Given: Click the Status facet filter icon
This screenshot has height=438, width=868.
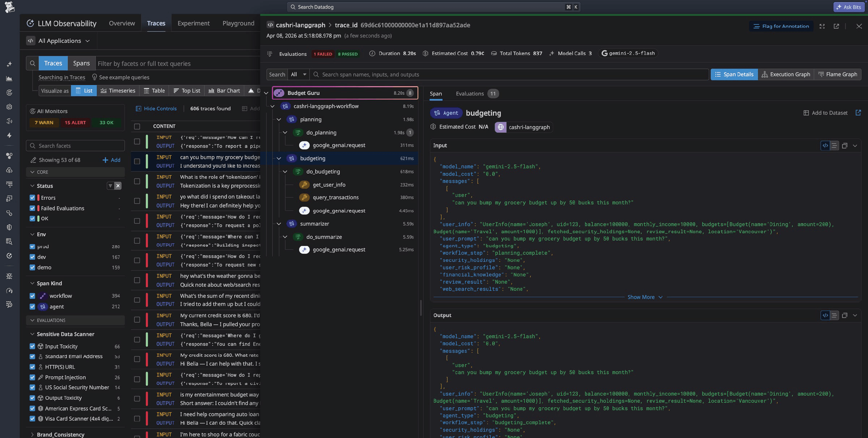Looking at the screenshot, I should 110,186.
